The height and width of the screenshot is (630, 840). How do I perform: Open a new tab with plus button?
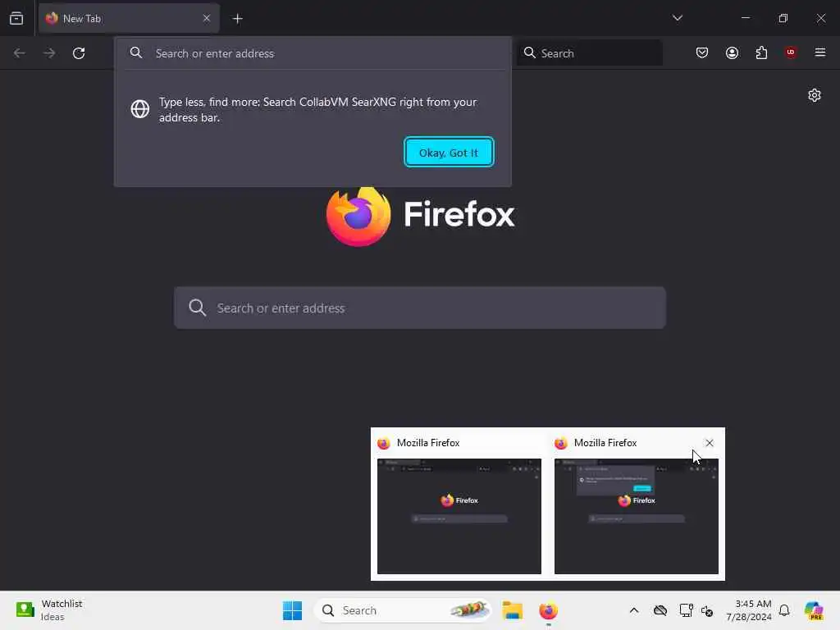237,19
